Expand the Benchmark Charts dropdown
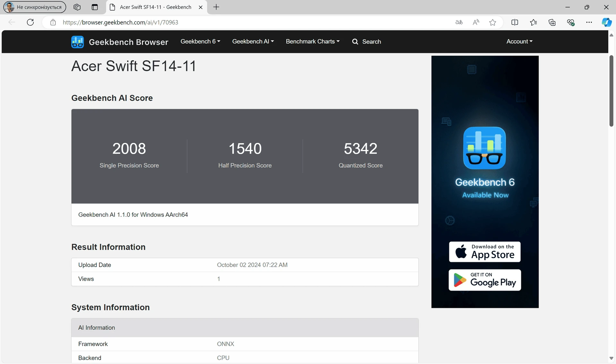 coord(312,41)
